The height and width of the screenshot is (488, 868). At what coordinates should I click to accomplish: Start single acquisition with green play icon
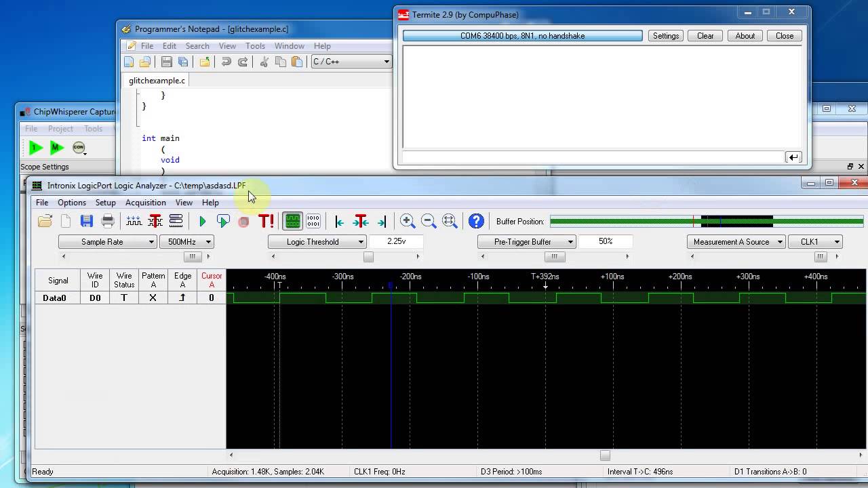tap(202, 221)
